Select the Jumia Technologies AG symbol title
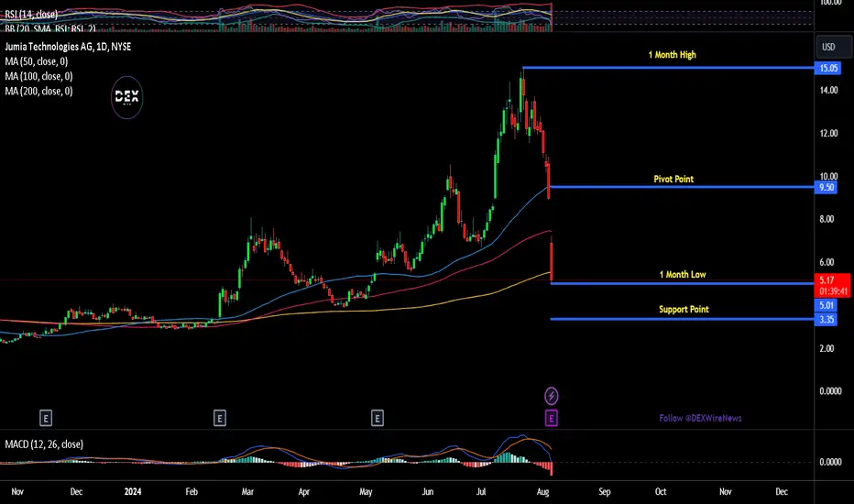The image size is (854, 504). 68,47
